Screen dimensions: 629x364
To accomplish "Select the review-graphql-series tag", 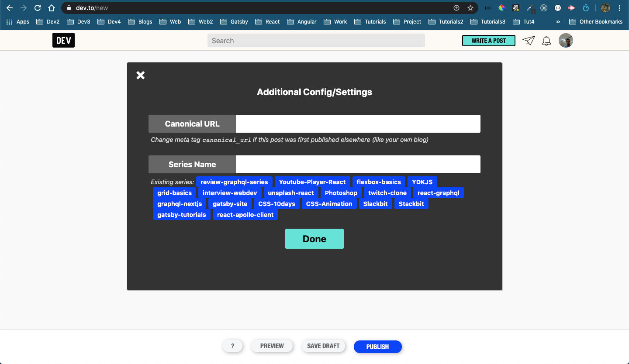I will click(x=234, y=182).
